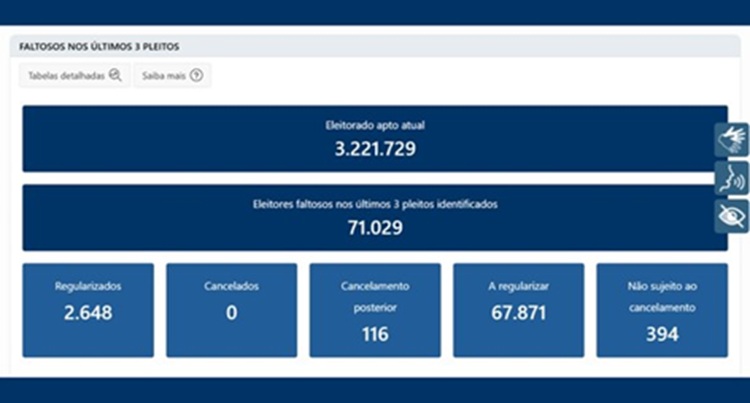This screenshot has width=750, height=403.
Task: Select the A regularizar card label
Action: tap(518, 286)
